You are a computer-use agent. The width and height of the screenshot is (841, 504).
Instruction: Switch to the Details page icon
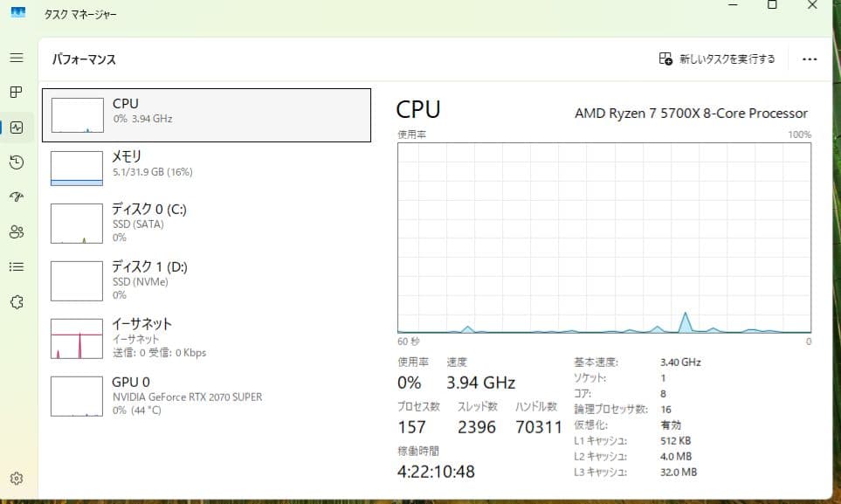(16, 266)
